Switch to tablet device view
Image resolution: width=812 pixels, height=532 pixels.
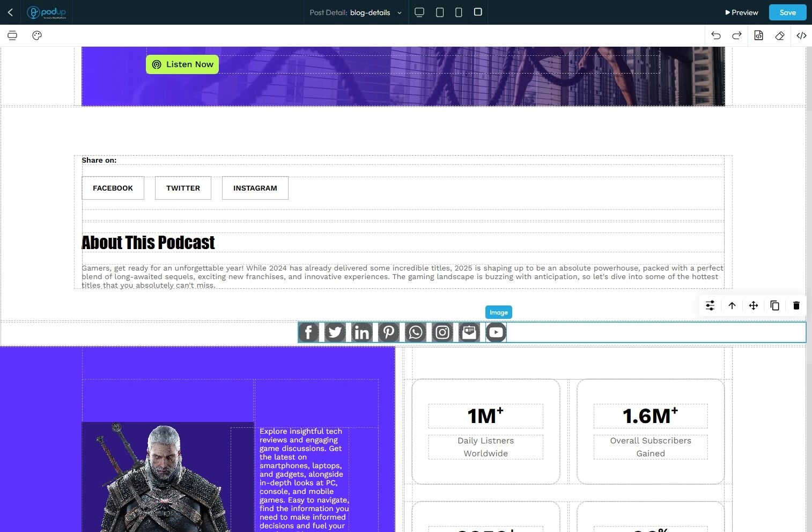(440, 12)
